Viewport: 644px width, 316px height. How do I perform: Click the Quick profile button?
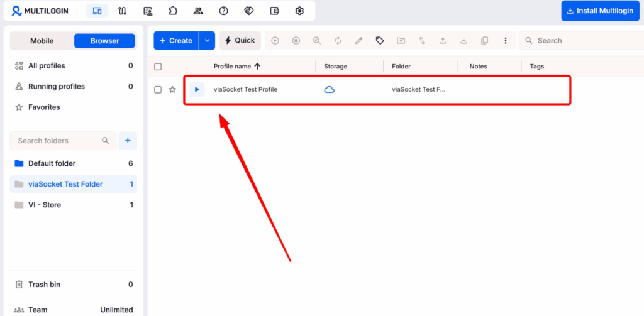(240, 41)
